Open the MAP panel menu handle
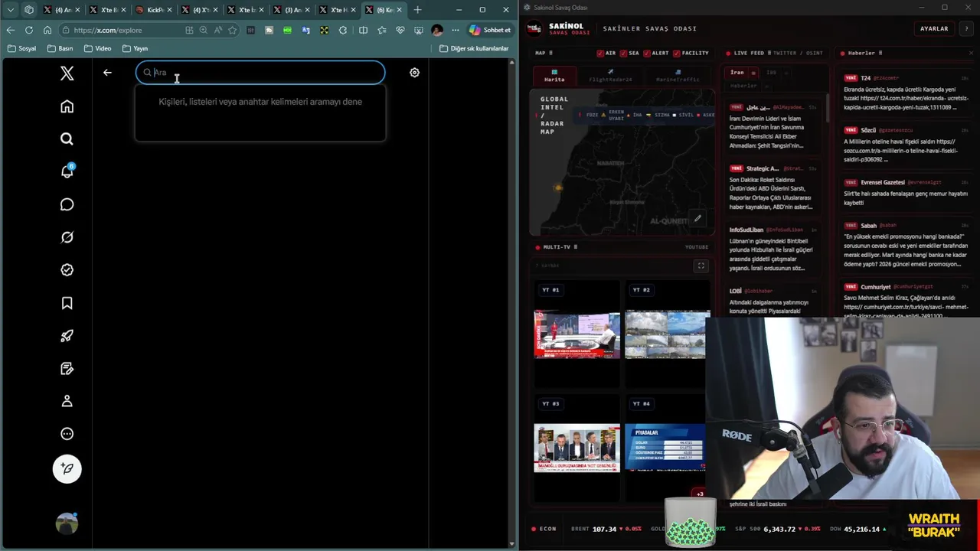980x551 pixels. [x=550, y=54]
